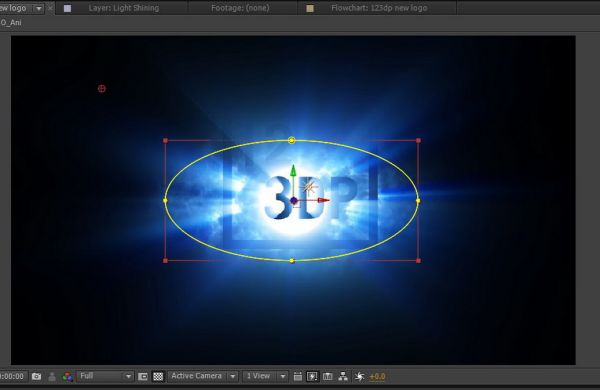Open Flowchart: 123dp new logo tab
Viewport: 600px width, 390px height.
tap(379, 8)
